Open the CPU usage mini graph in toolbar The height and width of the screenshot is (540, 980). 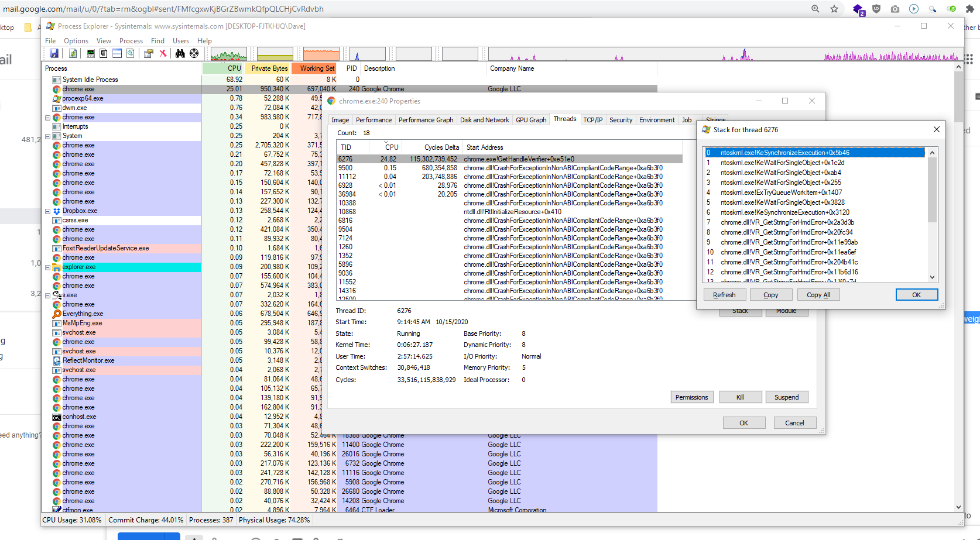coord(228,55)
